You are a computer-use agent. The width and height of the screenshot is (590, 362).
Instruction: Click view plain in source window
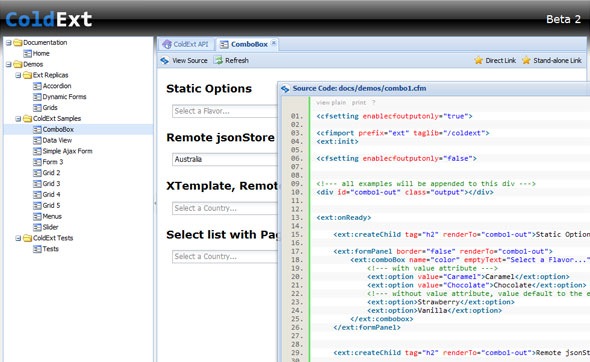331,103
